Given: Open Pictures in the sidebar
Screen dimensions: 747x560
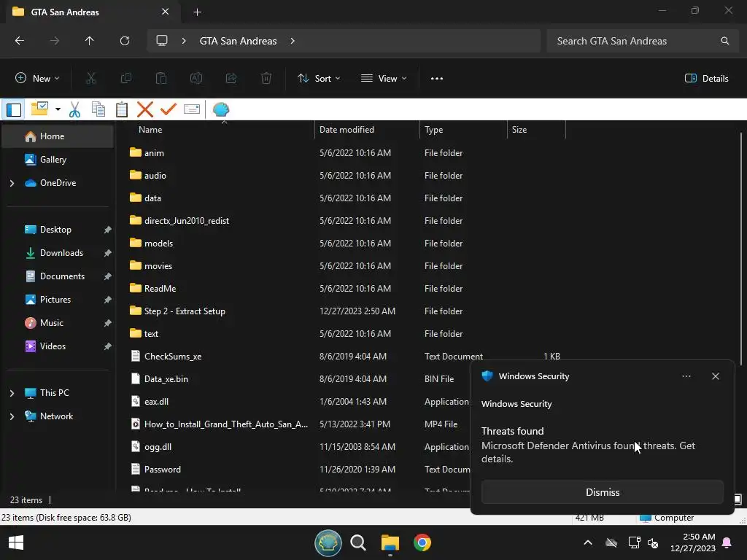Looking at the screenshot, I should [x=58, y=300].
